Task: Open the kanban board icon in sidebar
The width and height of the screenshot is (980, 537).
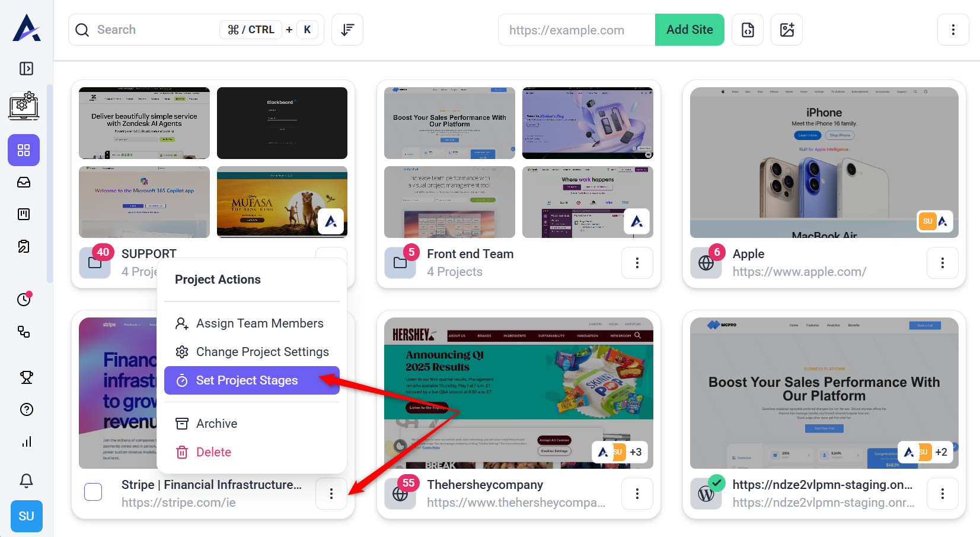Action: click(24, 214)
